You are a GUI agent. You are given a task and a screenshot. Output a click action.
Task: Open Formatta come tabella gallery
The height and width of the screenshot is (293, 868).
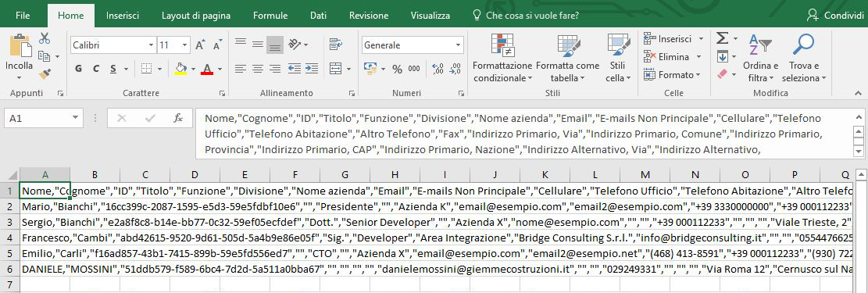pos(567,58)
